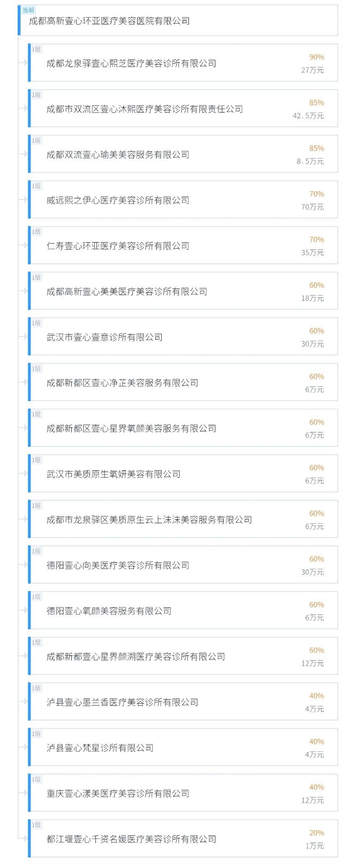The width and height of the screenshot is (353, 868).
Task: Open 武汉市壹心壹意诊所有限公司
Action: point(105,337)
